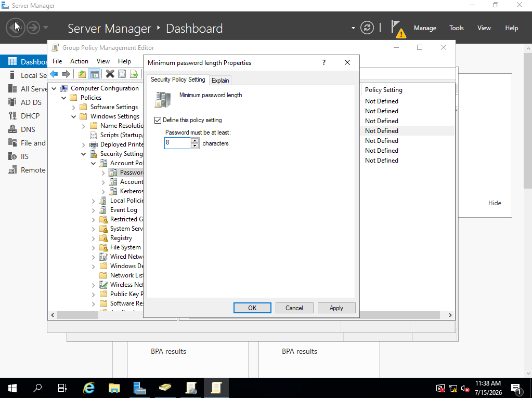Select the File System tree item

[x=125, y=247]
